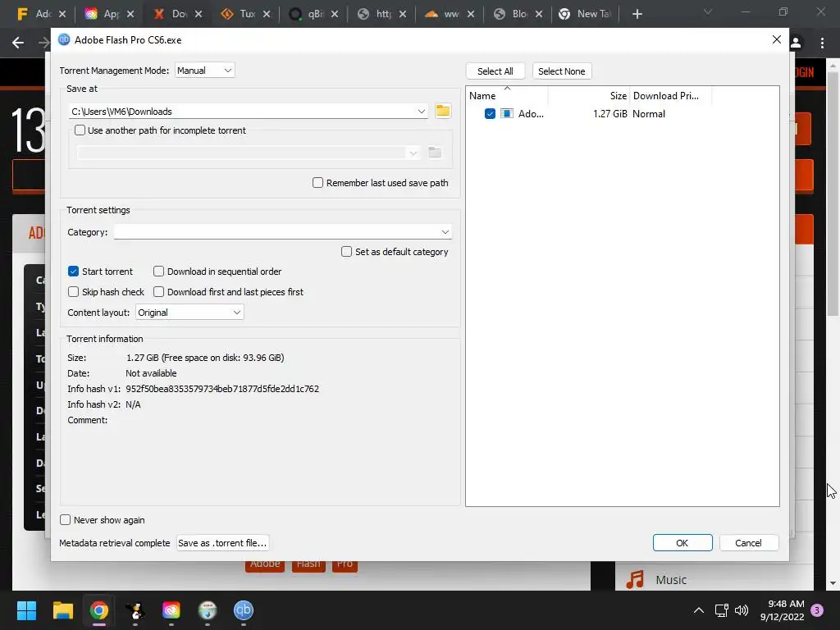
Task: Uncheck Start torrent option
Action: [73, 272]
